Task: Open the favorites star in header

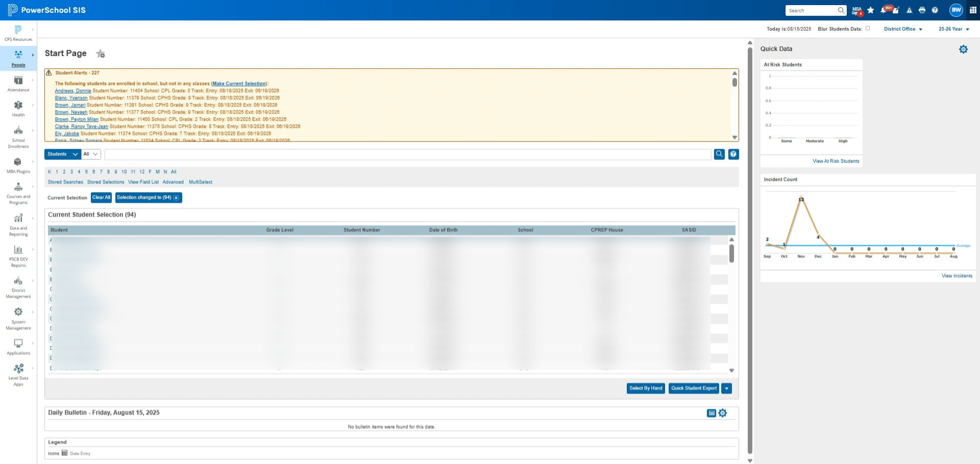Action: pos(871,10)
